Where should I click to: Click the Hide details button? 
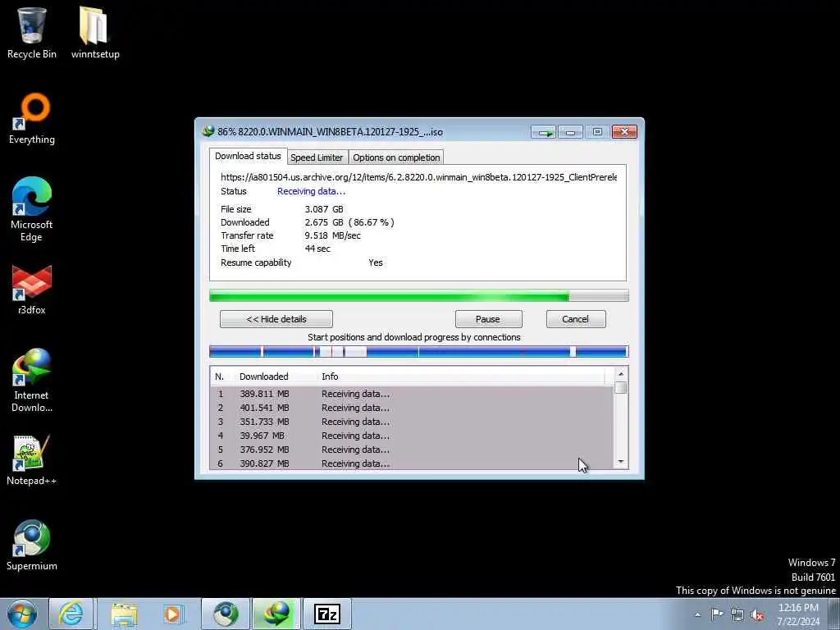pos(276,319)
